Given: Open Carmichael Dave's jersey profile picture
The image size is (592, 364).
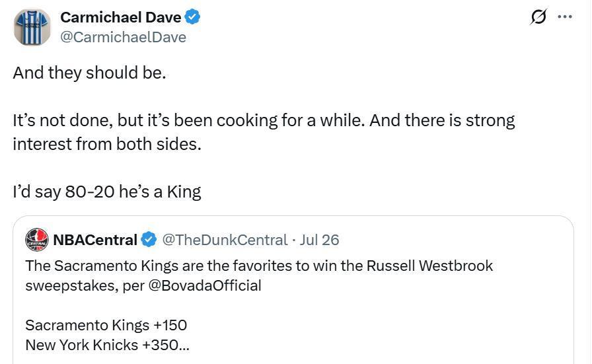Looking at the screenshot, I should (x=32, y=27).
